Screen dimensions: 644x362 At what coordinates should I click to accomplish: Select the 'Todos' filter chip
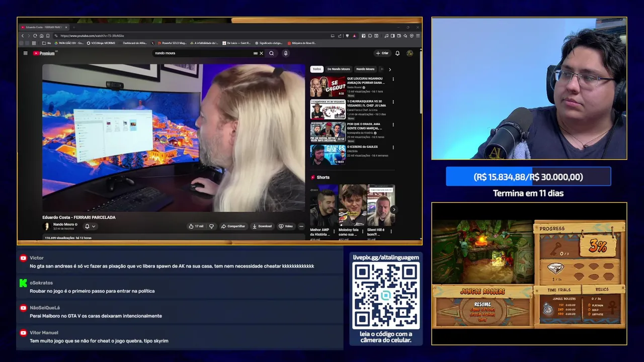click(x=316, y=69)
